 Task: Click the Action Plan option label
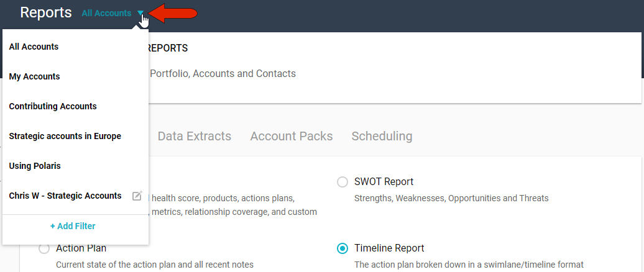81,248
